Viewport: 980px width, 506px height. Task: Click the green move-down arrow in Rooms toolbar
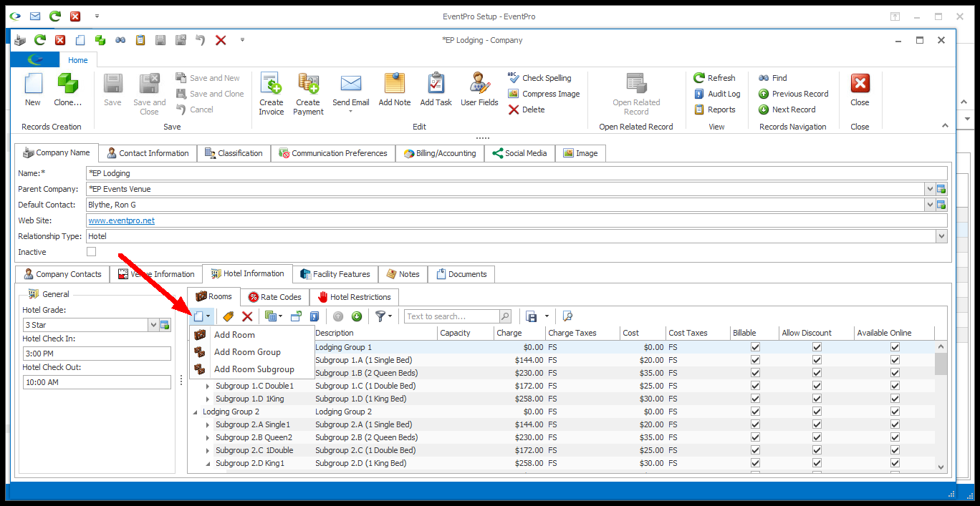pyautogui.click(x=356, y=316)
